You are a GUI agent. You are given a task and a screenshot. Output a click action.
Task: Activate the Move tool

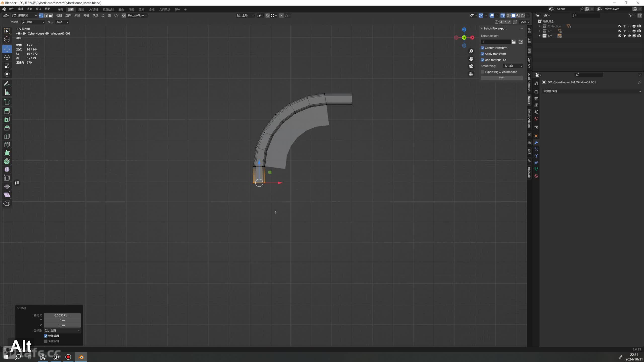pos(7,49)
